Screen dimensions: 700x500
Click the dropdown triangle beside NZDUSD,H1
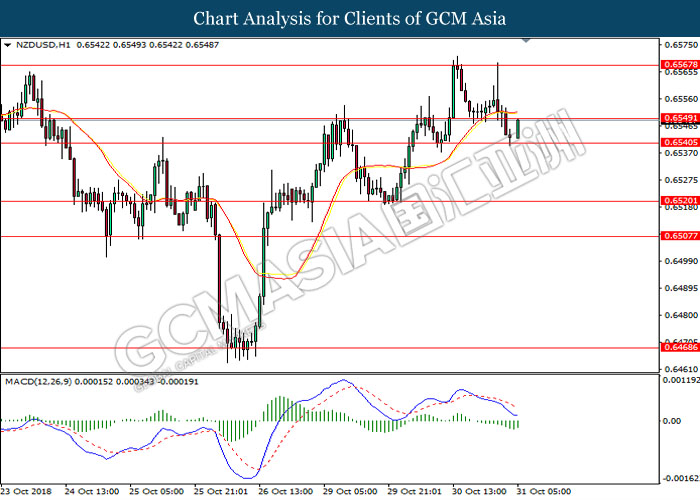coord(7,45)
